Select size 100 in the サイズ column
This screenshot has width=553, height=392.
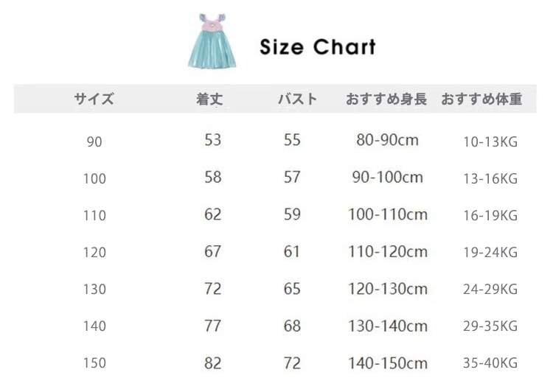click(94, 179)
